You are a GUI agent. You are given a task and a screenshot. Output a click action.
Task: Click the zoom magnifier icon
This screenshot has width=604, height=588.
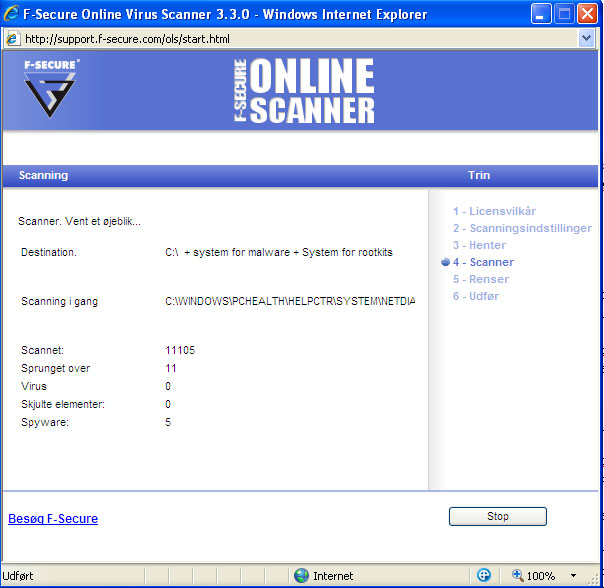[x=517, y=575]
